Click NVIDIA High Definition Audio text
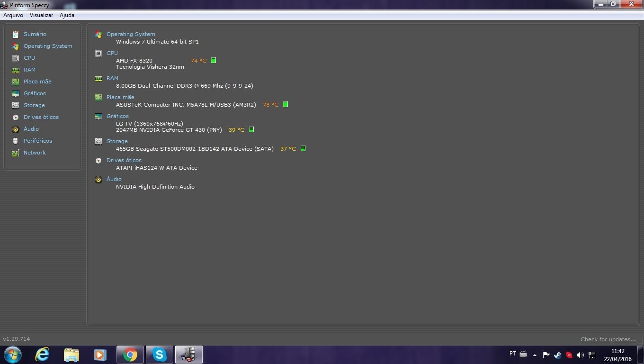 155,187
